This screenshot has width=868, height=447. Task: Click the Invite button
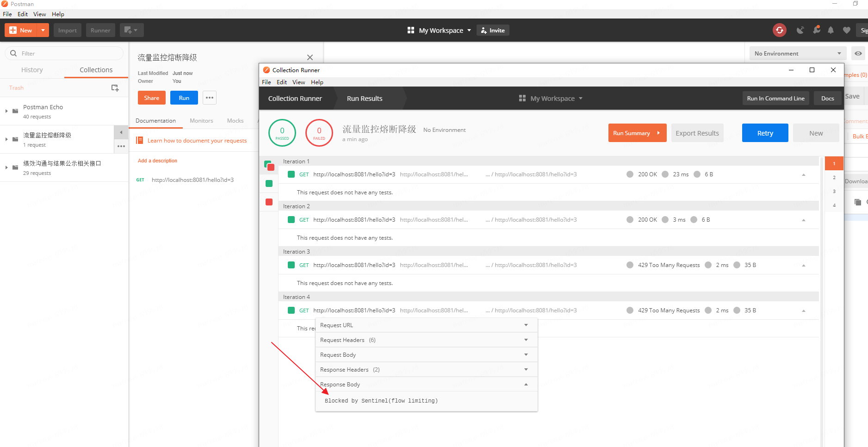click(x=493, y=30)
